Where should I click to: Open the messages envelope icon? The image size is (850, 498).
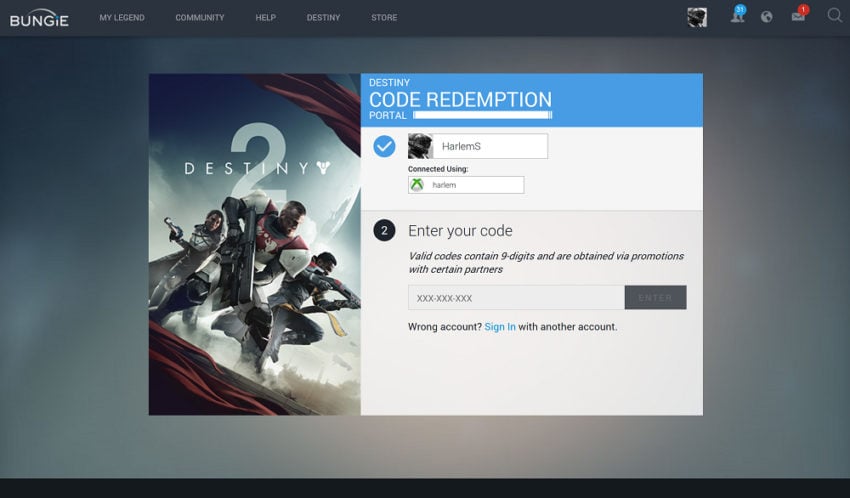798,16
